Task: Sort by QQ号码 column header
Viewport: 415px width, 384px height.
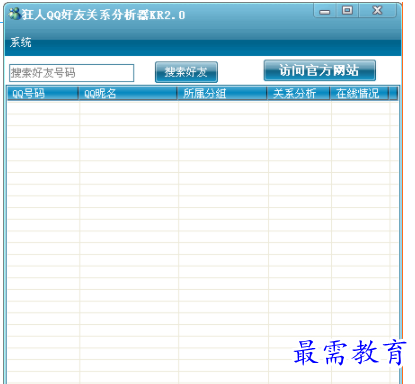Action: (42, 93)
